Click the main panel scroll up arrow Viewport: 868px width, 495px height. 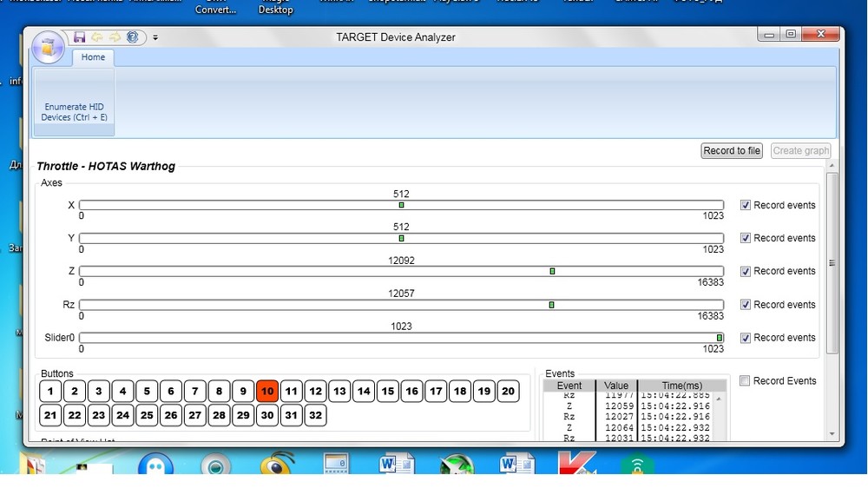coord(832,166)
